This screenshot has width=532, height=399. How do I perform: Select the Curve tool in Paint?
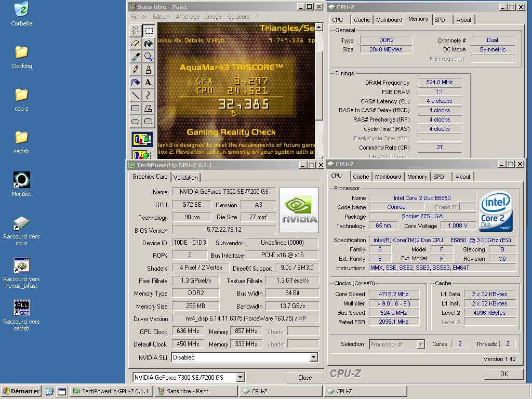[x=148, y=95]
